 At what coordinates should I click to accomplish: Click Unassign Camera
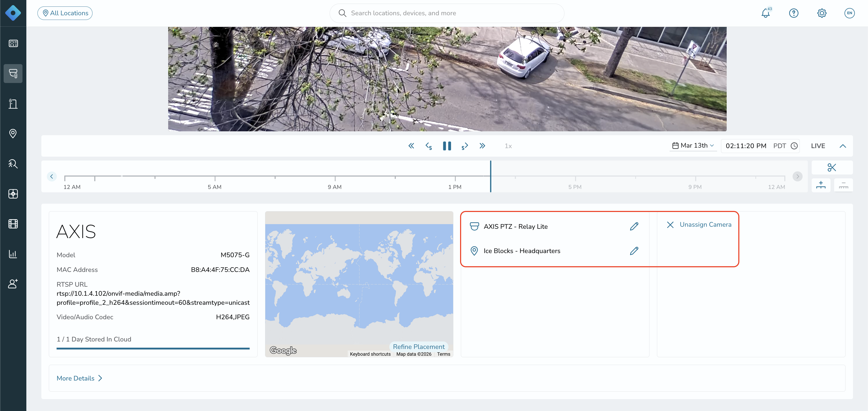pyautogui.click(x=699, y=225)
